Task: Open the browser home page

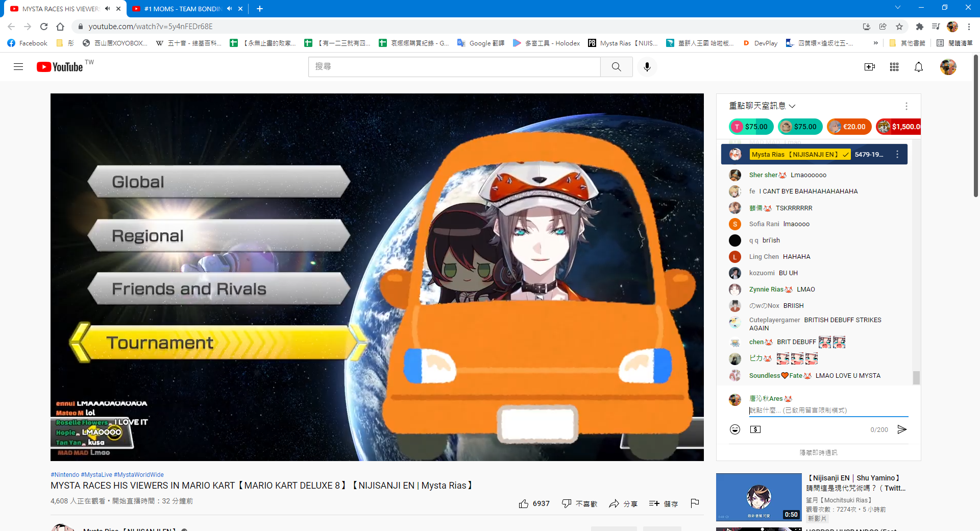Action: click(60, 27)
